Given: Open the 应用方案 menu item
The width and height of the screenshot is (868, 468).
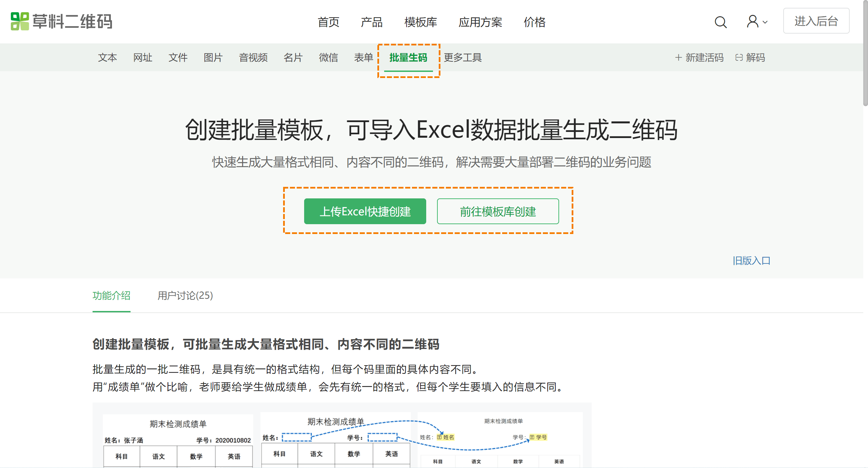Looking at the screenshot, I should [480, 22].
